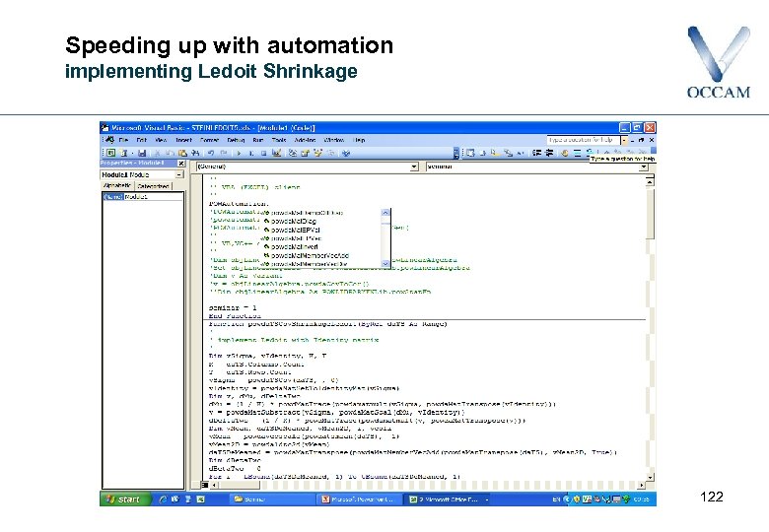Click the Microsoft Office Excel taskbar group
The height and width of the screenshot is (532, 769).
448,499
